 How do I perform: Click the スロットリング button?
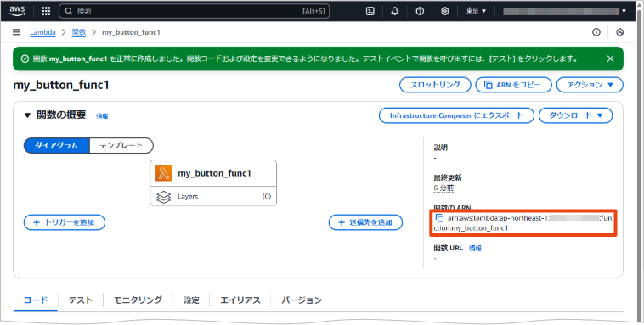[x=435, y=85]
